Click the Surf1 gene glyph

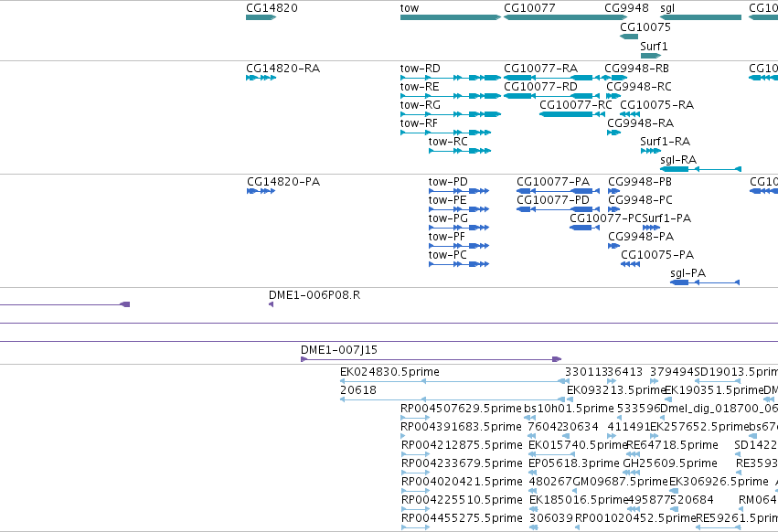coord(651,56)
